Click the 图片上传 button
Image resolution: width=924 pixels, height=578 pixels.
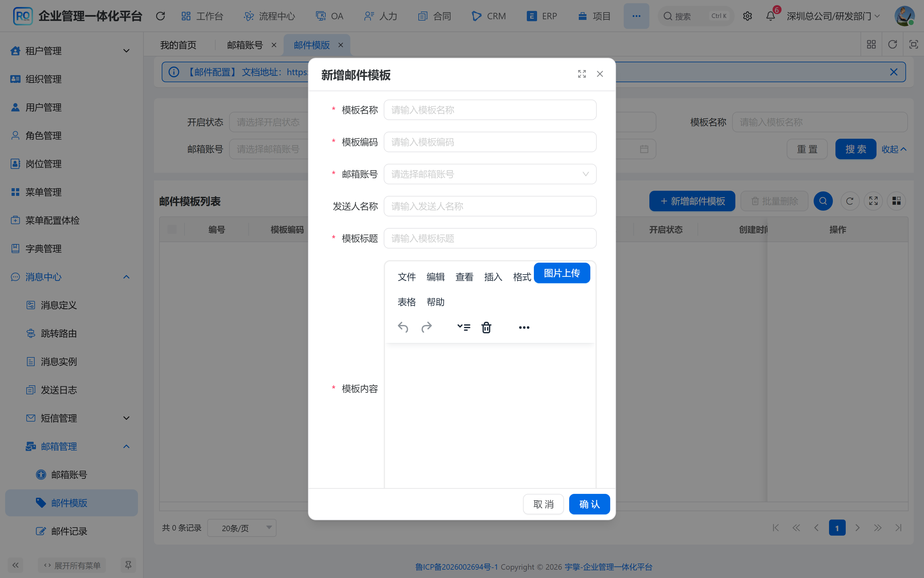click(562, 273)
